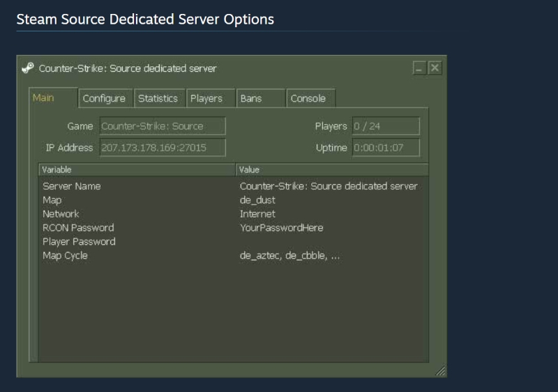Screen dimensions: 558x392
Task: Switch to the Main tab
Action: pyautogui.click(x=43, y=98)
